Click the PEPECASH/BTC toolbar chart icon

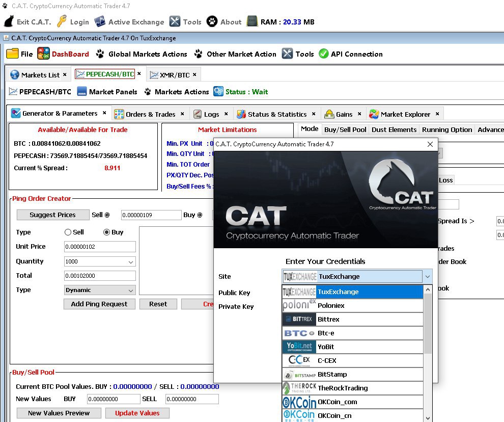click(x=13, y=92)
